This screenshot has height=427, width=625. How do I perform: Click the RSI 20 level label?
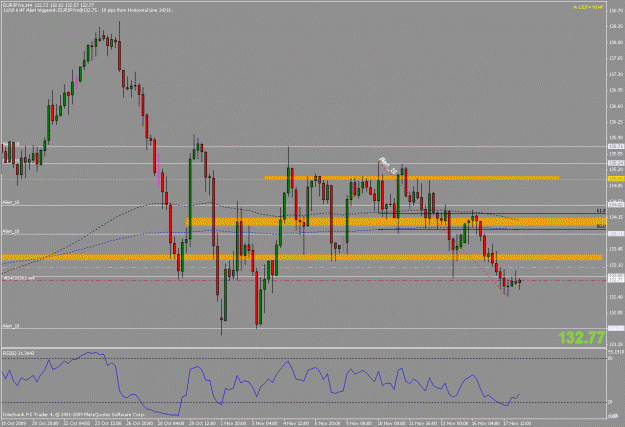coord(610,402)
